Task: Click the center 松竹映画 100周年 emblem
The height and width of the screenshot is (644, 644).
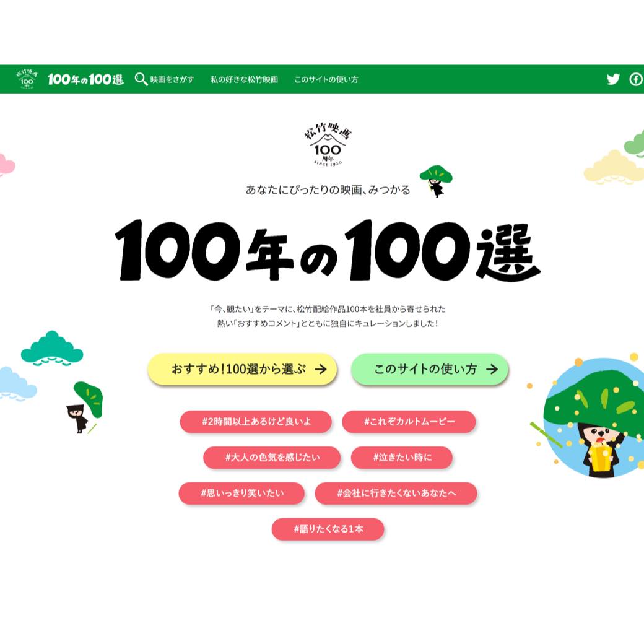Action: [328, 144]
